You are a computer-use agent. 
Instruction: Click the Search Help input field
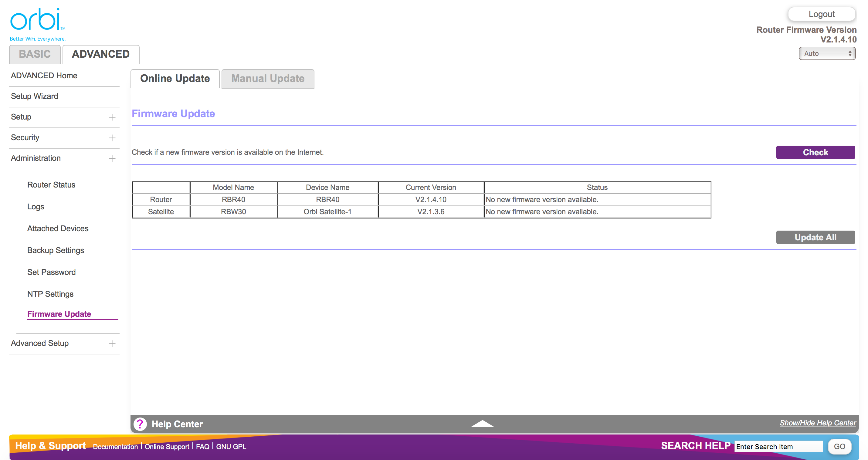(778, 447)
